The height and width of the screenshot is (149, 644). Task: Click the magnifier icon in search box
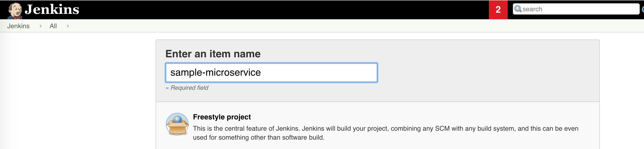518,9
